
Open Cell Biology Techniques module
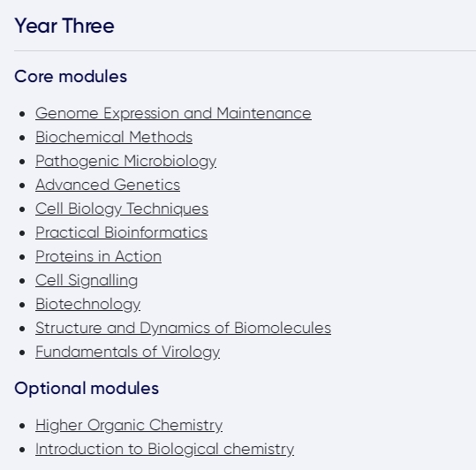[x=122, y=208]
